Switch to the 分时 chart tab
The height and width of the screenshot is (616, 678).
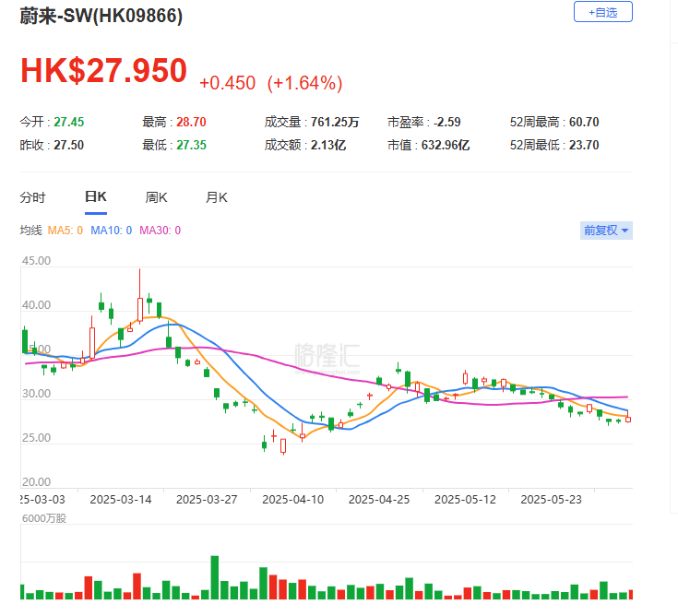[x=32, y=197]
